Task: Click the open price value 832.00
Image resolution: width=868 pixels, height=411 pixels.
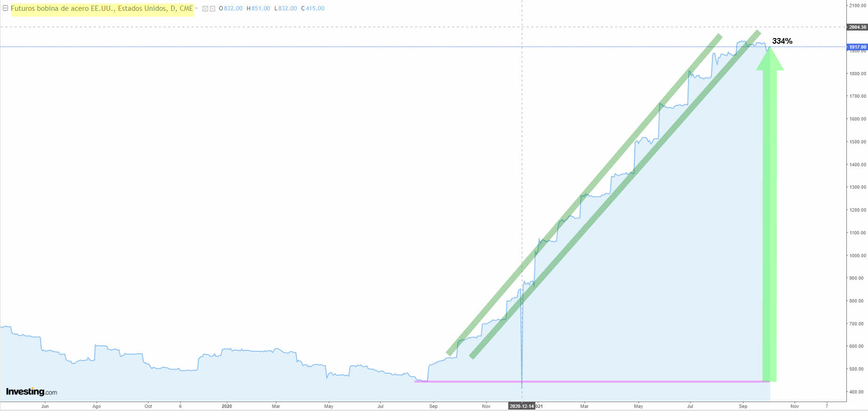Action: click(x=233, y=8)
